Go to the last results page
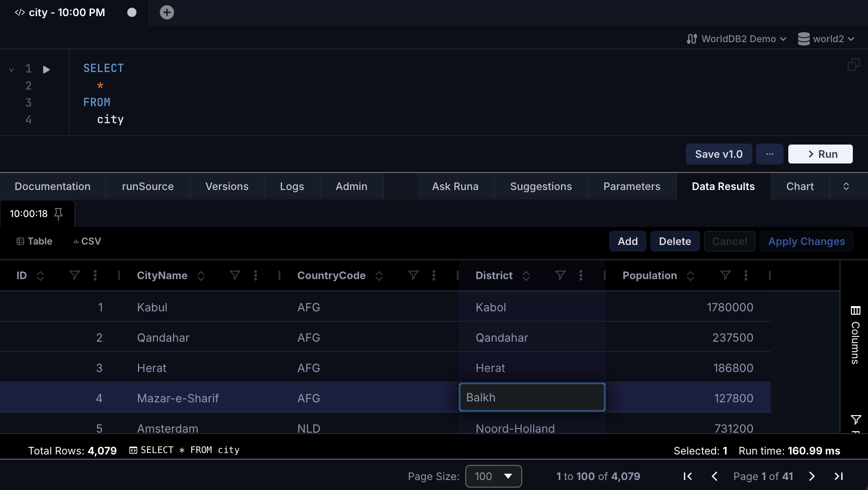This screenshot has width=868, height=490. point(839,476)
